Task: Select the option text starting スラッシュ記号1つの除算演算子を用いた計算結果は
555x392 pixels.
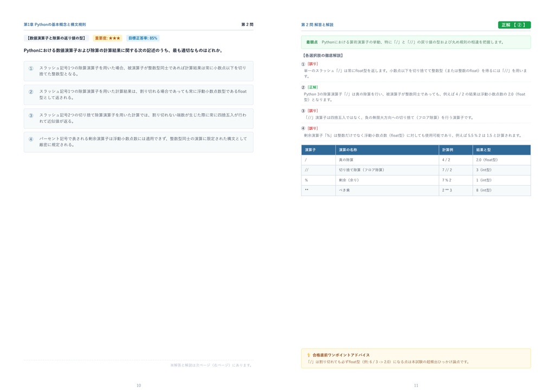Action: (x=143, y=94)
